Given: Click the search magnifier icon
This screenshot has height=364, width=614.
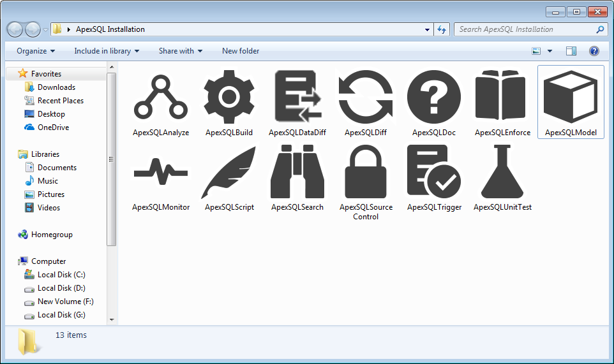Looking at the screenshot, I should click(600, 29).
